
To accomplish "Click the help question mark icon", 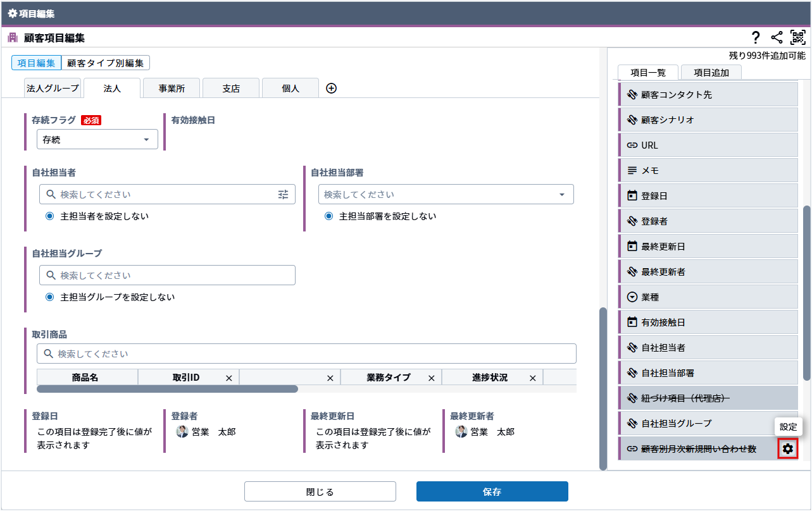I will pyautogui.click(x=755, y=37).
